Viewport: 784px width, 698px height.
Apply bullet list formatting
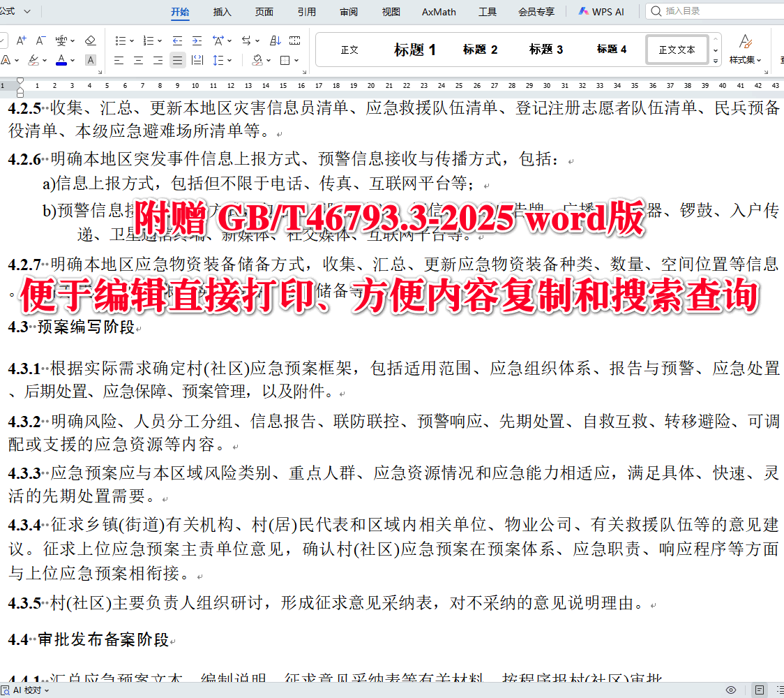tap(121, 40)
